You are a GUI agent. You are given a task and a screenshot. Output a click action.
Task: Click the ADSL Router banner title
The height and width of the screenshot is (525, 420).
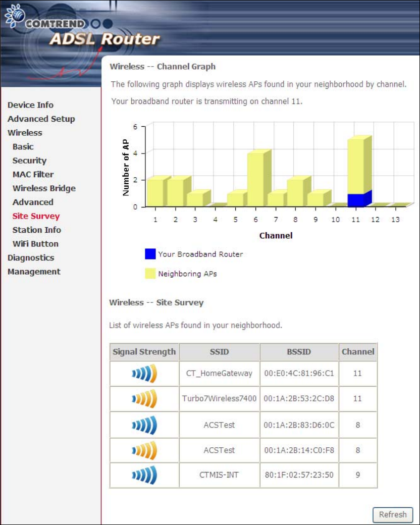click(x=104, y=39)
